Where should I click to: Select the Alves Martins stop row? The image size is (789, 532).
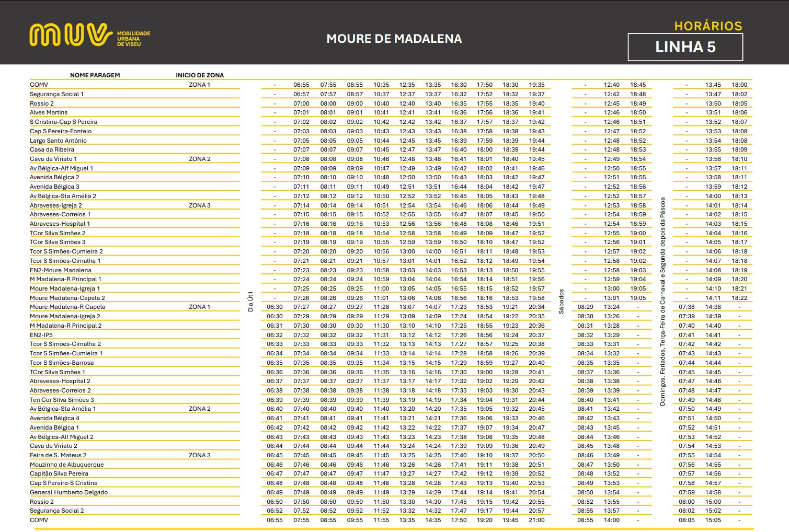[49, 112]
